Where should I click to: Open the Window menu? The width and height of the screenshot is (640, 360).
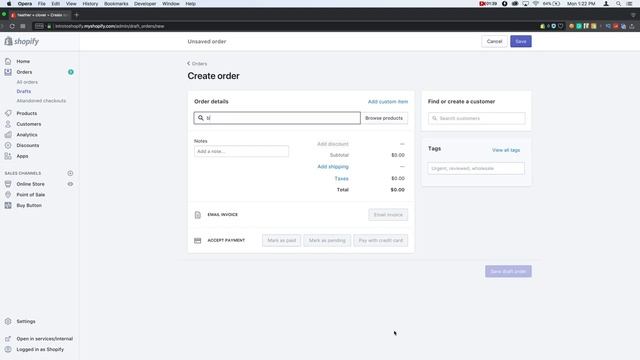pyautogui.click(x=171, y=4)
